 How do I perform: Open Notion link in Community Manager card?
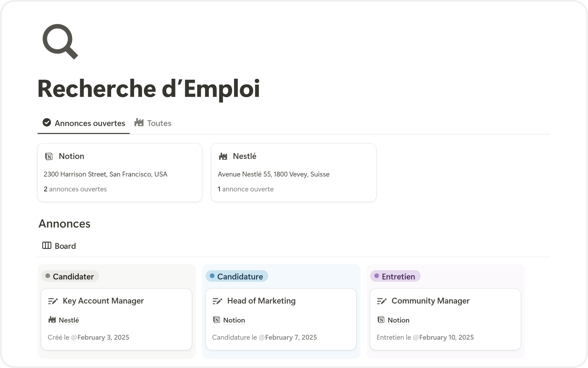pos(398,320)
